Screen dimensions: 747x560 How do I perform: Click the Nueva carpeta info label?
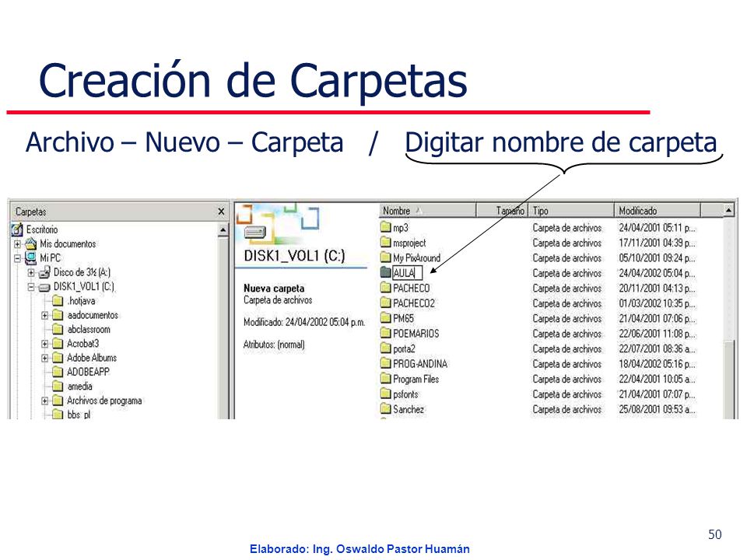(274, 288)
